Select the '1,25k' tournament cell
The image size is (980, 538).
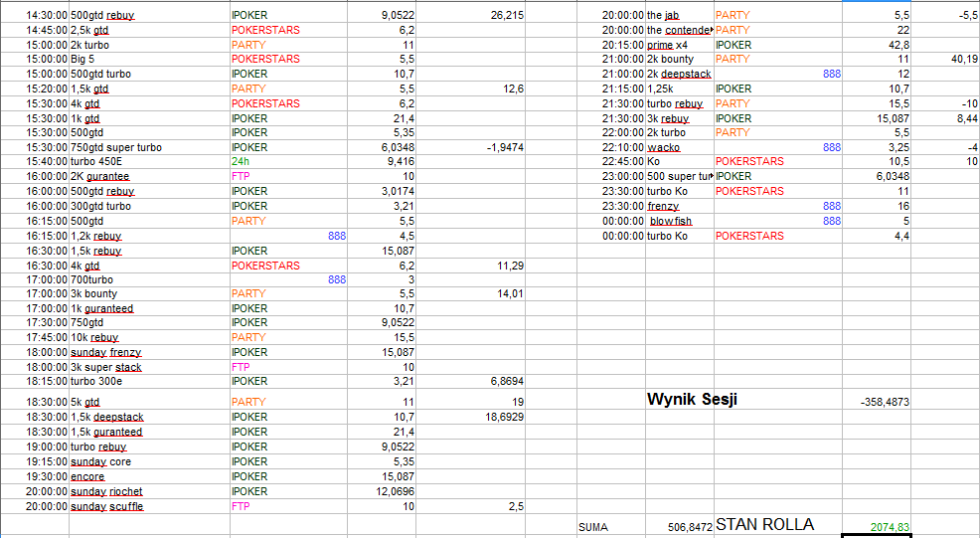[x=680, y=89]
